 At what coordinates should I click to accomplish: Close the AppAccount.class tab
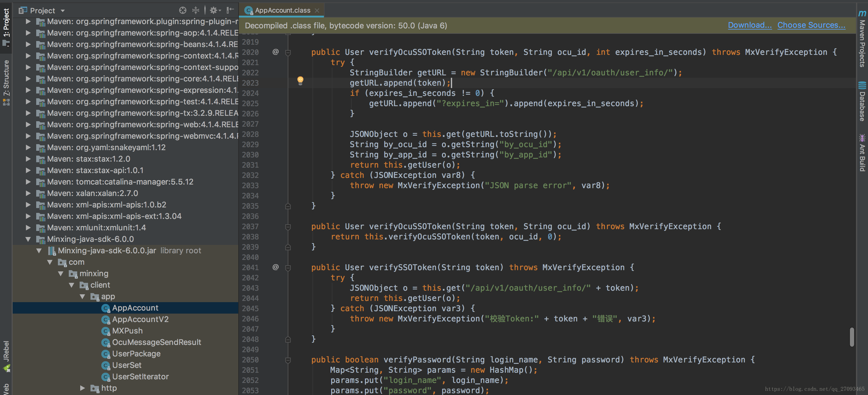tap(317, 11)
